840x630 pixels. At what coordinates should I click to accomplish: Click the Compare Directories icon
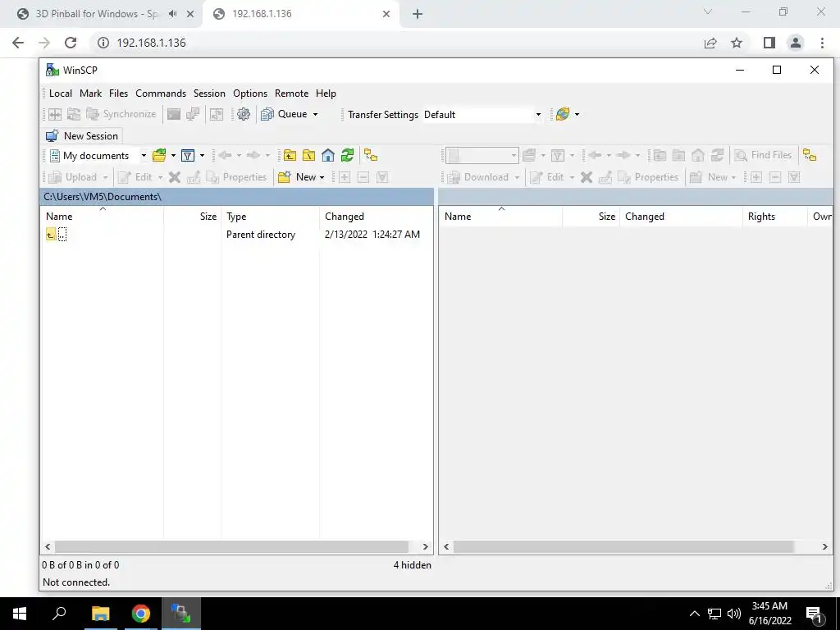click(55, 114)
